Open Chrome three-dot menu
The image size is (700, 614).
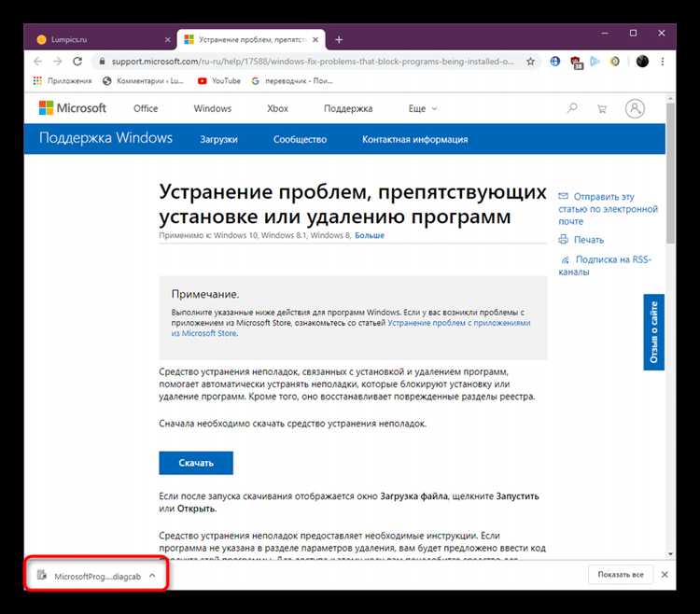pos(663,62)
